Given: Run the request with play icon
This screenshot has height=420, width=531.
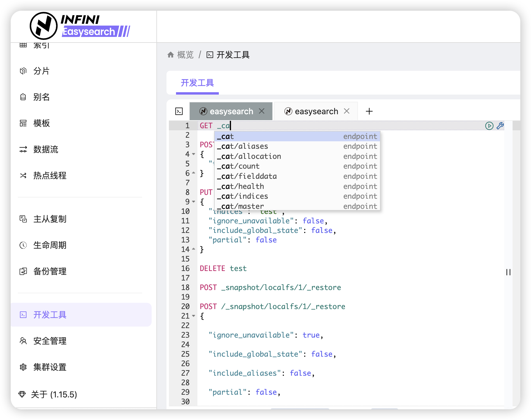Looking at the screenshot, I should tap(489, 126).
